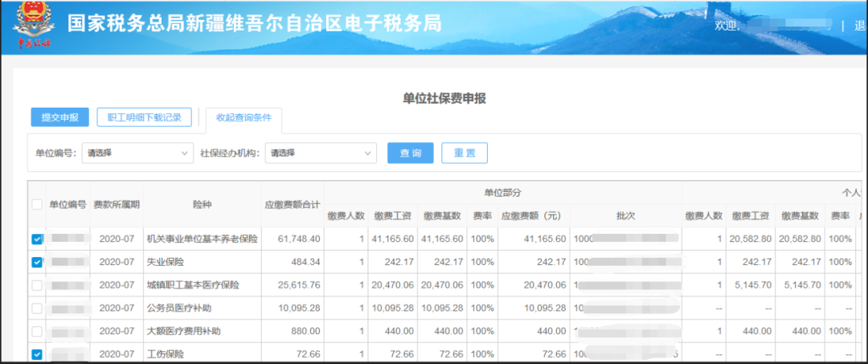
Task: Click the 险种 column header
Action: point(203,204)
